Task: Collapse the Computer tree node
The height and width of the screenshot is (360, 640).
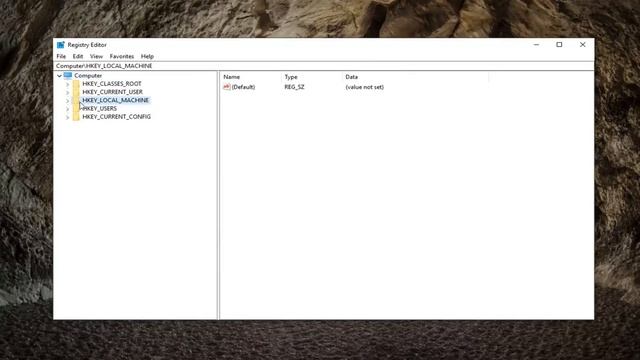Action: pos(59,76)
